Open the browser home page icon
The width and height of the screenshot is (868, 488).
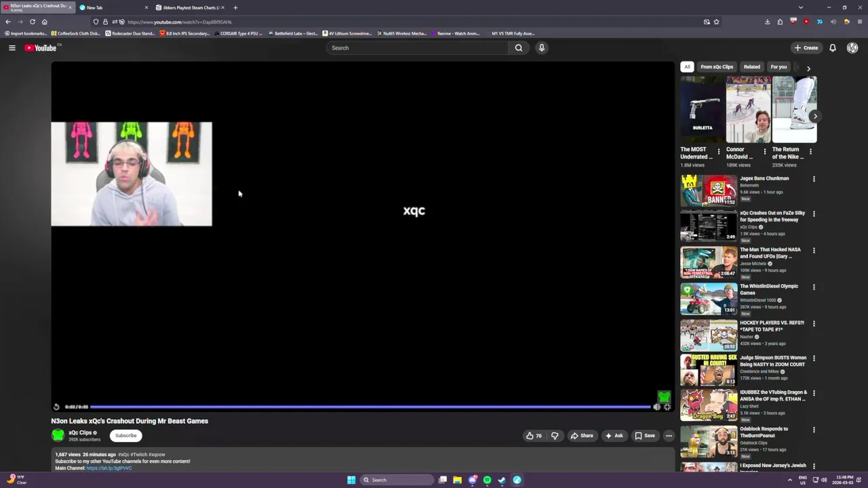pyautogui.click(x=44, y=22)
